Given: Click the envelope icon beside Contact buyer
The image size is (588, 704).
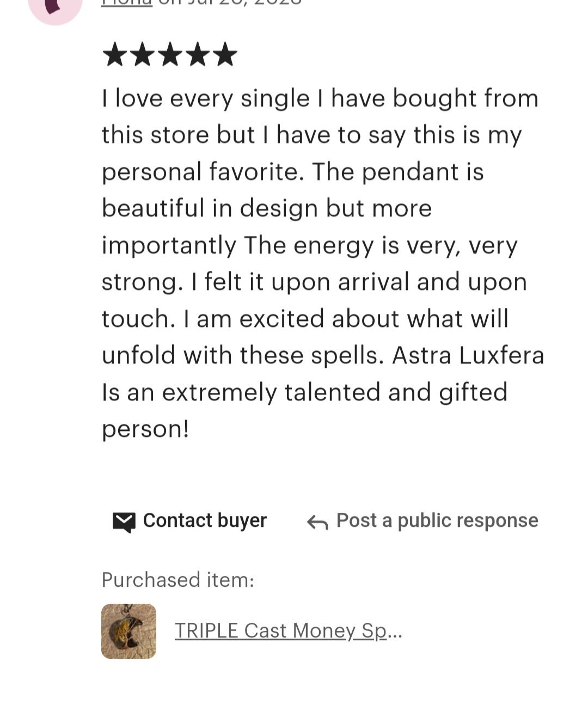Looking at the screenshot, I should click(124, 521).
